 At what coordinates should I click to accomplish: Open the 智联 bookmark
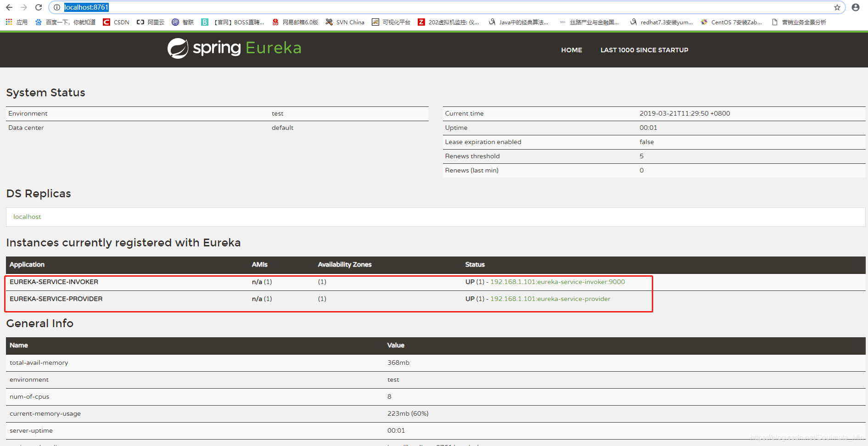183,22
